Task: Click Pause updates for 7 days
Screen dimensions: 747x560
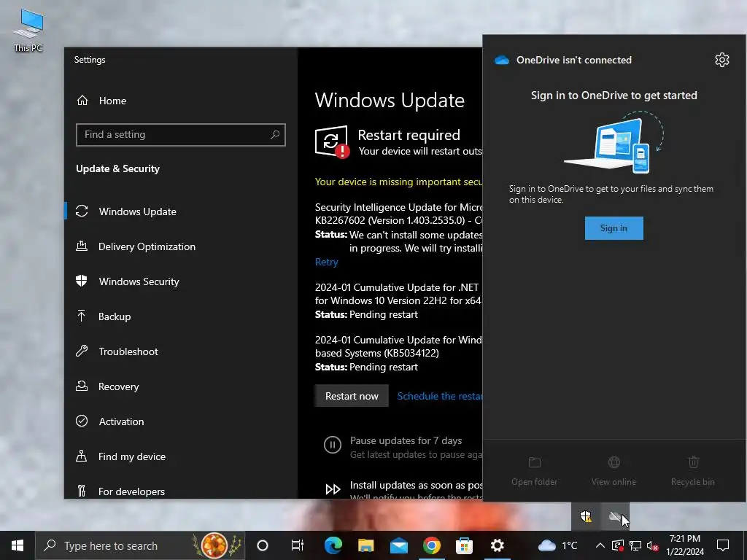Action: coord(406,441)
